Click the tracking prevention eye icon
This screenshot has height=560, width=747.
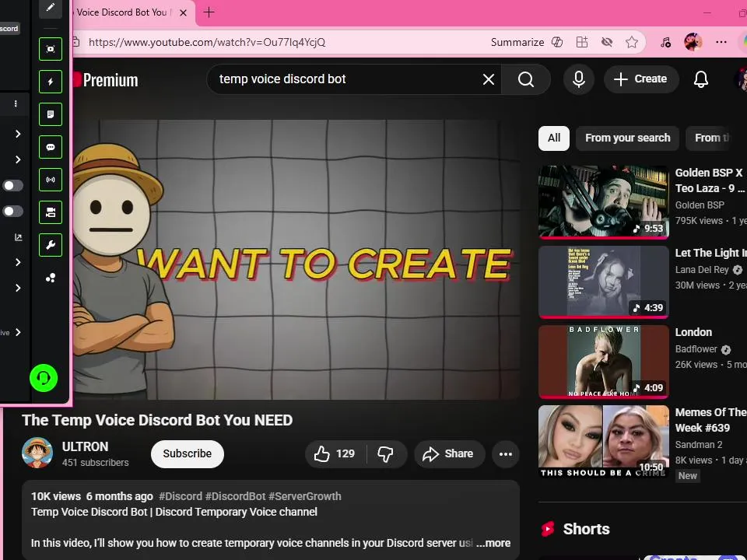(606, 42)
